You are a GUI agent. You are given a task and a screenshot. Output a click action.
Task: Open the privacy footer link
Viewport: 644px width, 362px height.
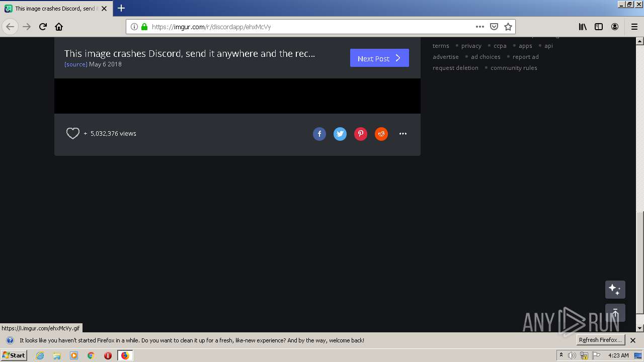click(471, 46)
